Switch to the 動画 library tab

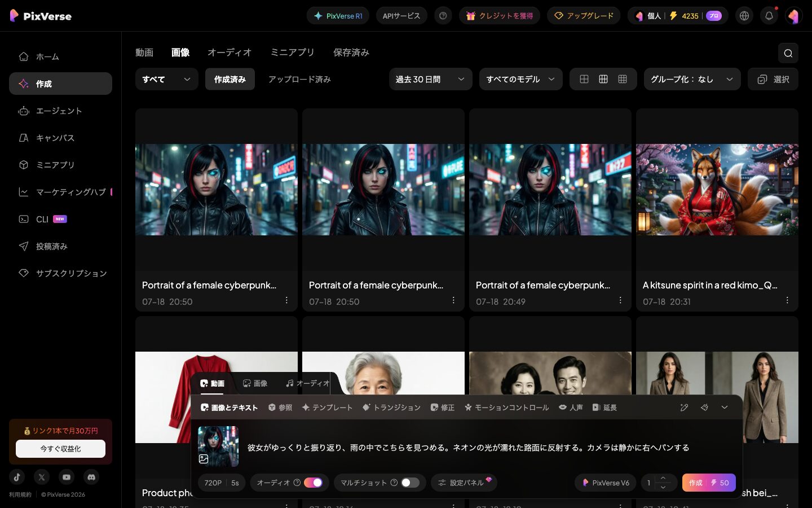pyautogui.click(x=144, y=52)
